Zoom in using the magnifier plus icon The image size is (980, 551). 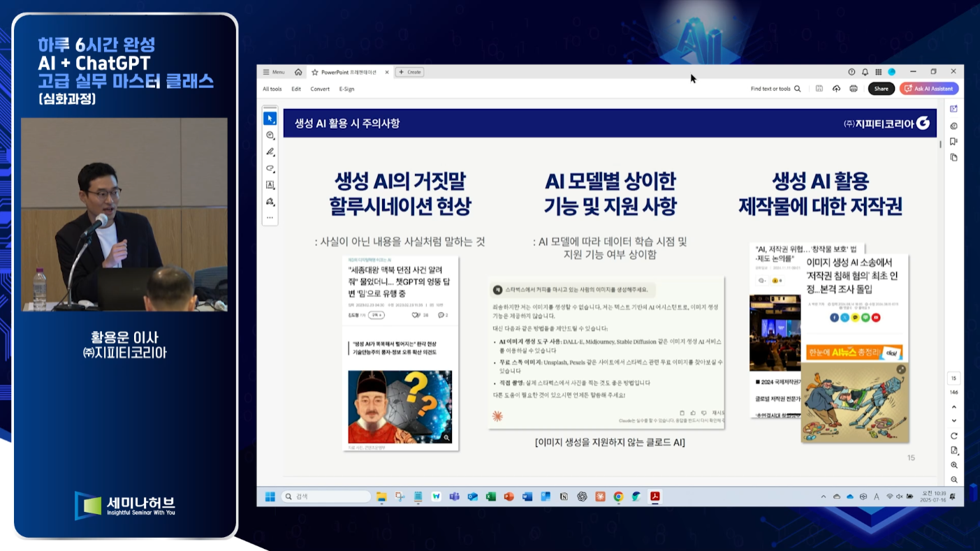click(954, 465)
